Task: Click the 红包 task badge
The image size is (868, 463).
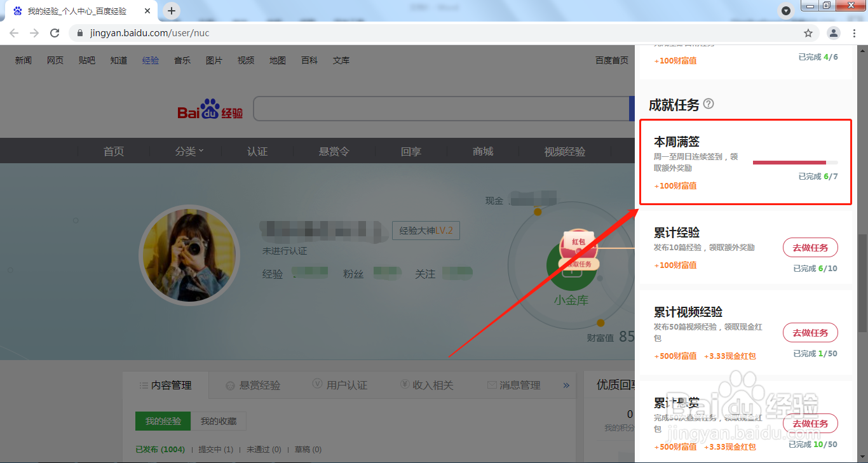Action: pyautogui.click(x=578, y=249)
